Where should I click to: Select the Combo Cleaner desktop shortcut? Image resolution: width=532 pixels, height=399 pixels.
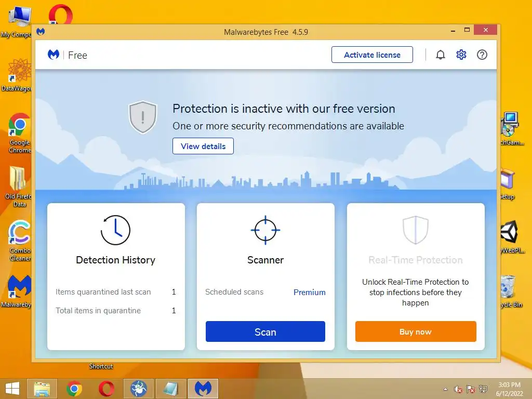coord(18,241)
